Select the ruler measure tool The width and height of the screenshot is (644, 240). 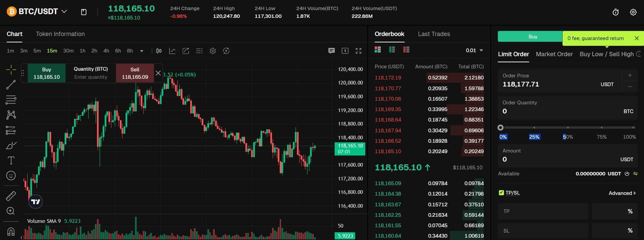[x=11, y=196]
